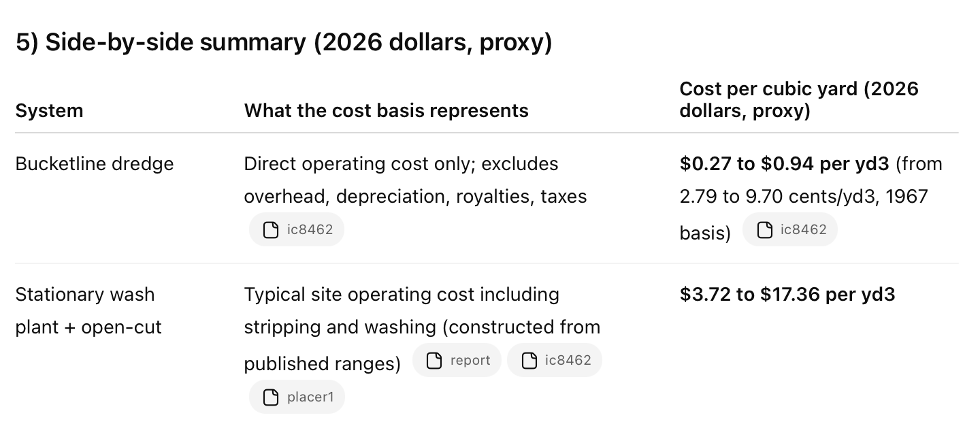Open the 'report' source citation
The image size is (980, 426).
(x=457, y=361)
